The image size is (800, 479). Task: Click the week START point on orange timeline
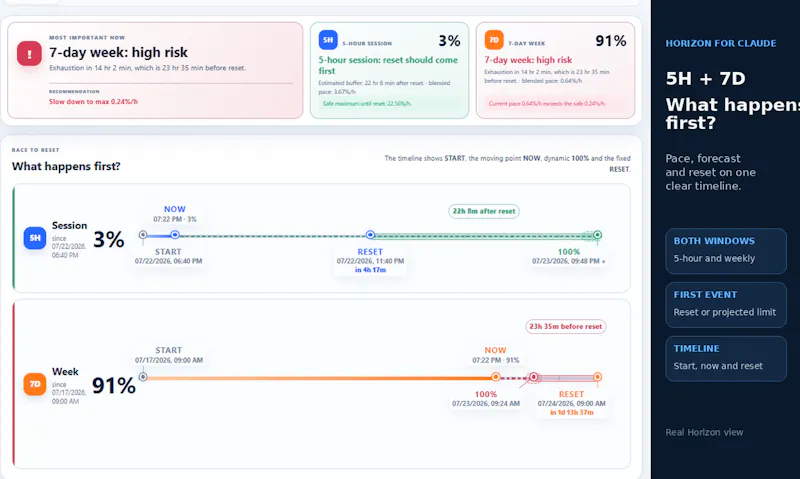(x=143, y=376)
